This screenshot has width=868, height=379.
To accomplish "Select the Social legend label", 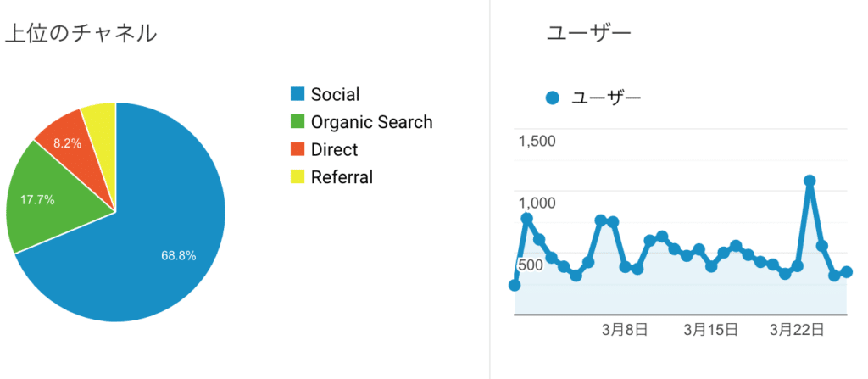I will pos(335,94).
